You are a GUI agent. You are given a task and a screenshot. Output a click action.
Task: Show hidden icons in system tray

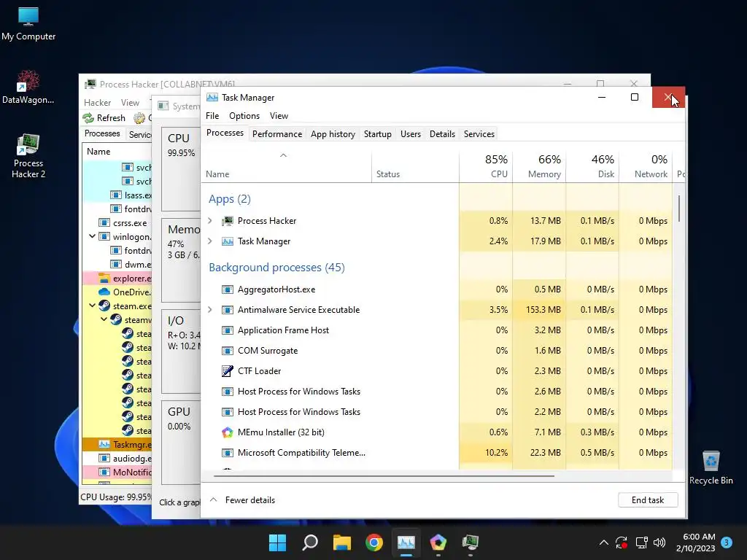pos(603,542)
